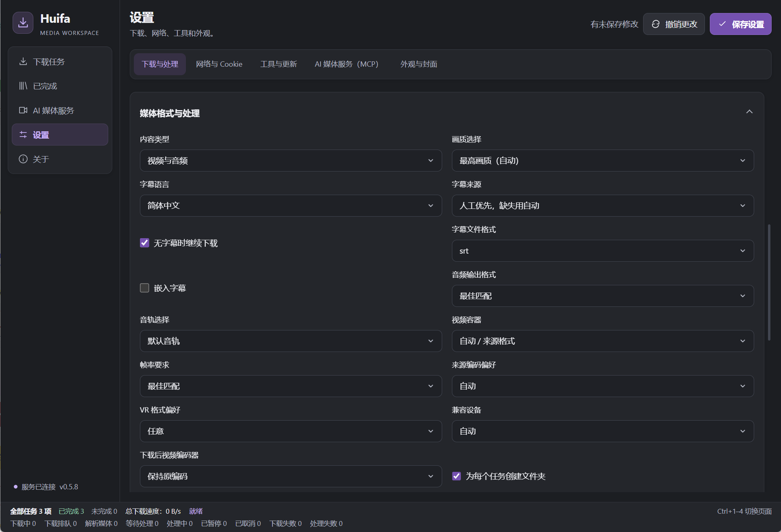
Task: Open the 音轨选择 dropdown
Action: point(291,341)
